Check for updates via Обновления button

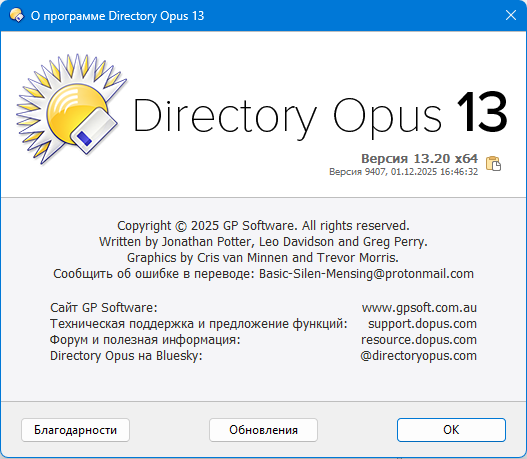pos(263,430)
